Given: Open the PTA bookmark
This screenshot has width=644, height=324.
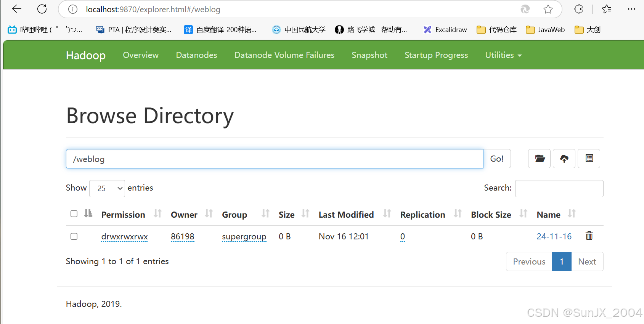Looking at the screenshot, I should click(x=133, y=30).
